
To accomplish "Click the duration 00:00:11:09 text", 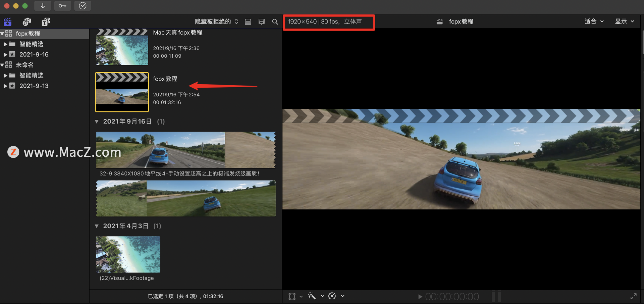I will (167, 56).
